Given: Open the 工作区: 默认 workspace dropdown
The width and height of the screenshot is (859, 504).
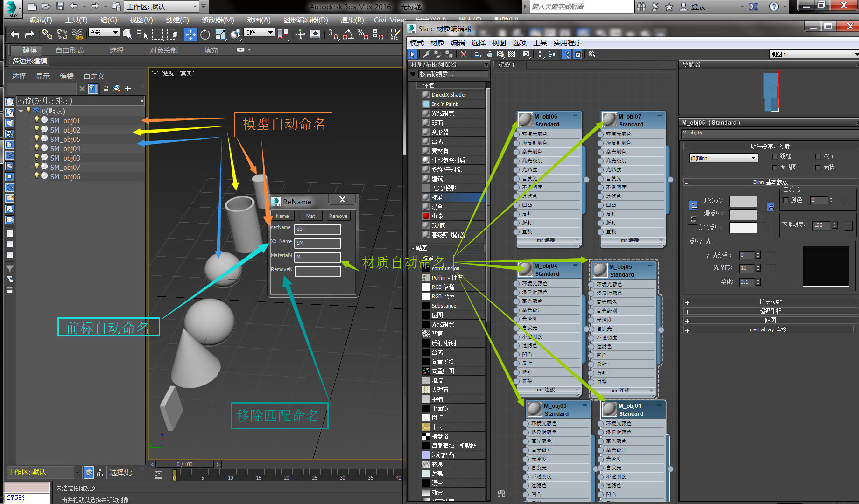Looking at the screenshot, I should click(x=161, y=7).
